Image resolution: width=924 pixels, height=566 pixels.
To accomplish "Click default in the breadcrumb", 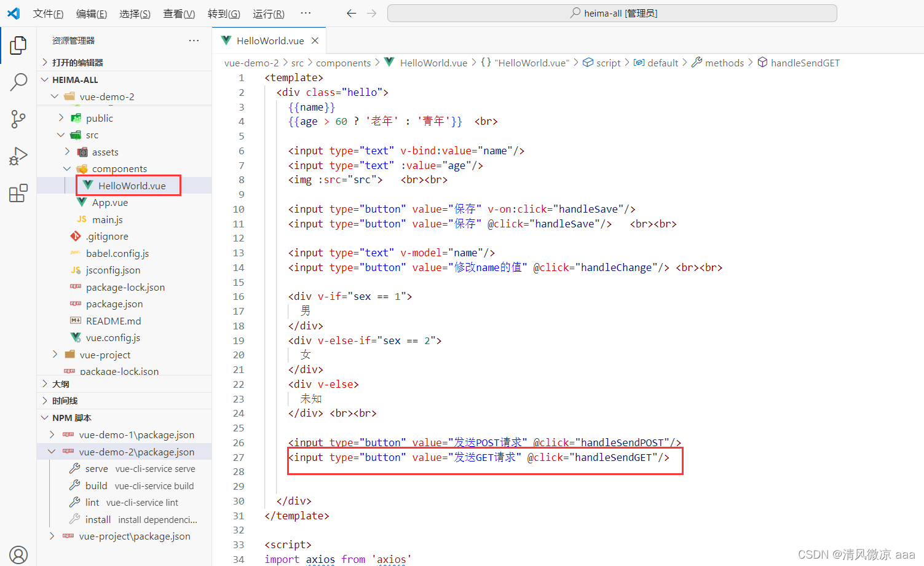I will (656, 63).
